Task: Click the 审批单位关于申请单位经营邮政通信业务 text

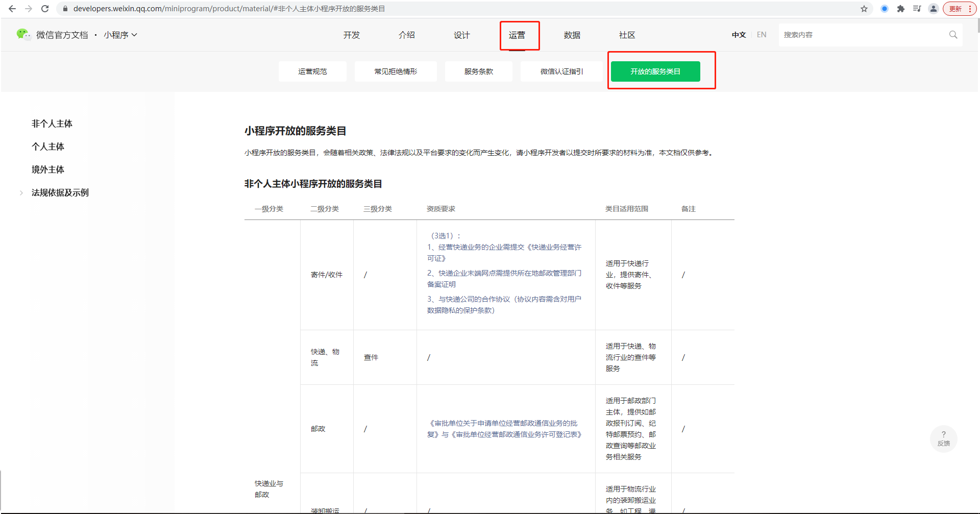Action: 504,429
